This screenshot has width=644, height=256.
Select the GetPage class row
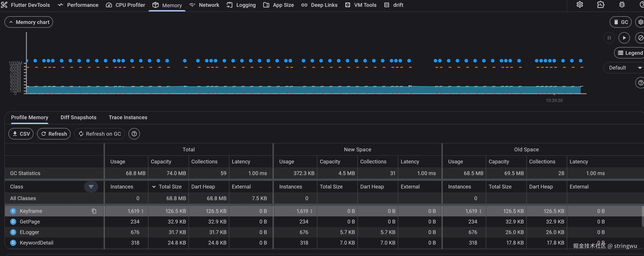(30, 222)
